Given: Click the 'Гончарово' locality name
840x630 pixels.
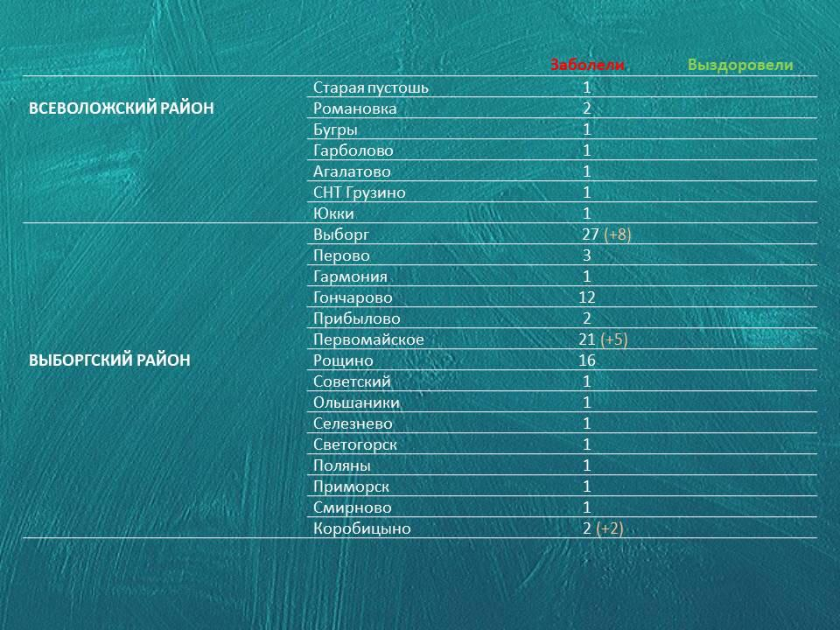Looking at the screenshot, I should click(x=353, y=297).
